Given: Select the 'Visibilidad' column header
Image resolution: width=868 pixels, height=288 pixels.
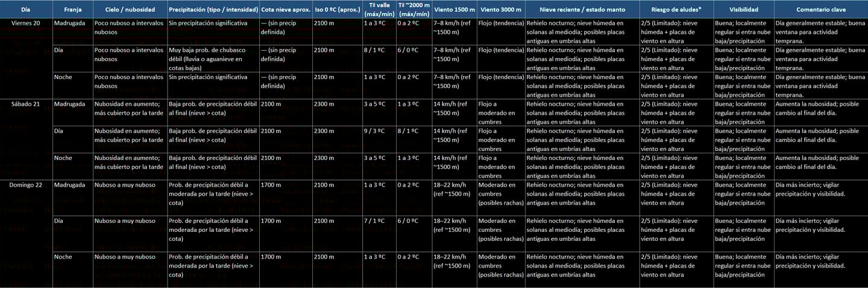Looking at the screenshot, I should coord(744,10).
